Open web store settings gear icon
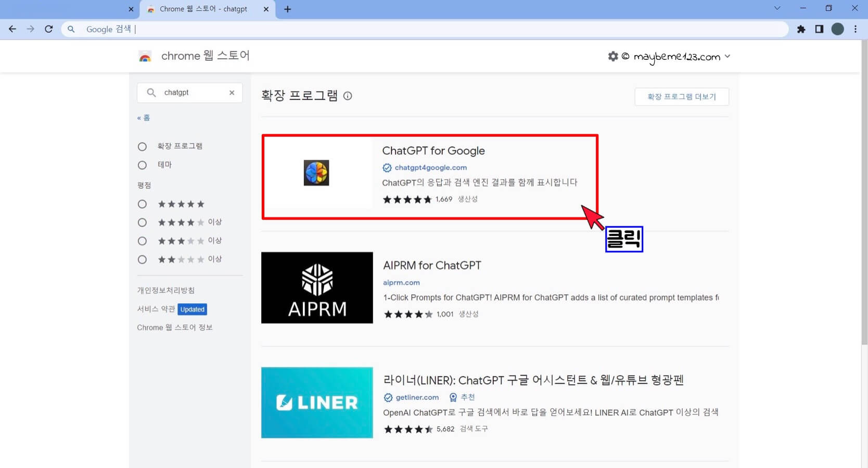 [x=613, y=56]
